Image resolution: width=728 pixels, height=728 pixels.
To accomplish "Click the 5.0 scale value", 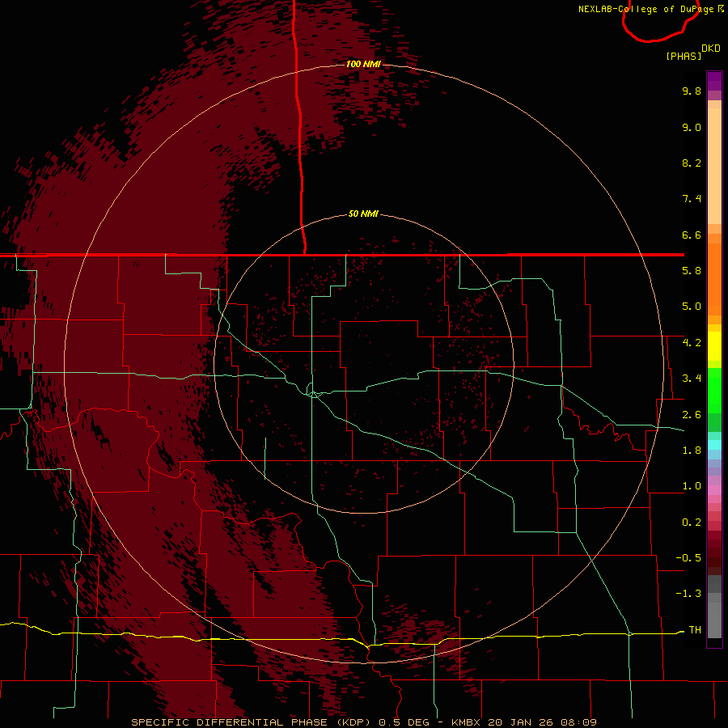I will click(692, 307).
